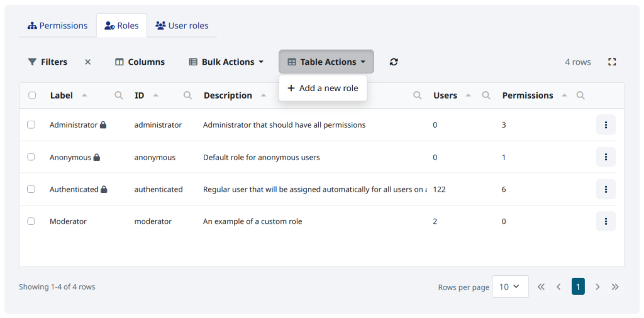Screen dimensions: 644x318
Task: Check the Moderator row checkbox
Action: coord(31,221)
